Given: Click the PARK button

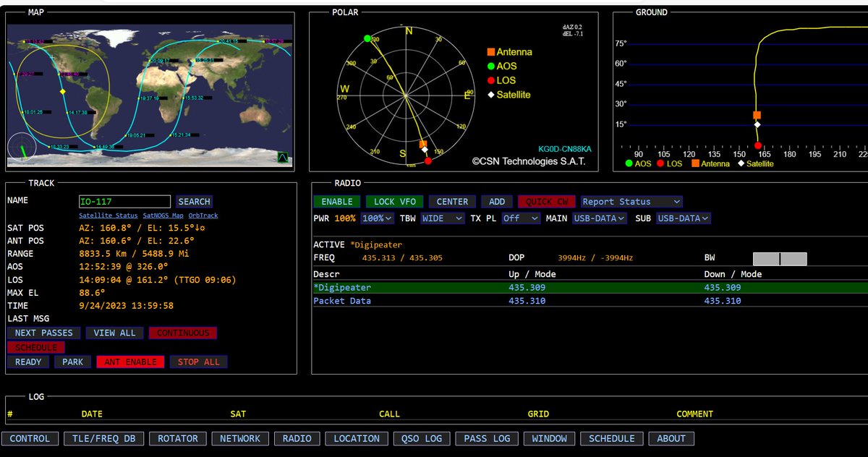Looking at the screenshot, I should 72,362.
